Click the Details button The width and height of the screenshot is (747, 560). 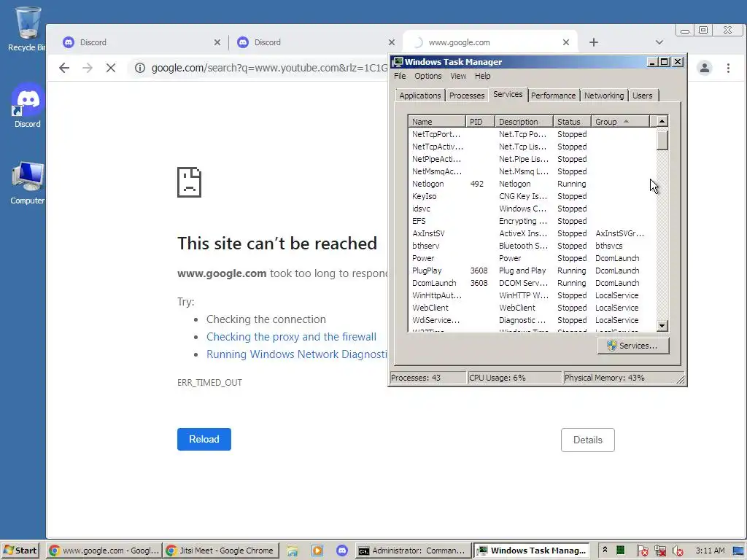point(587,440)
